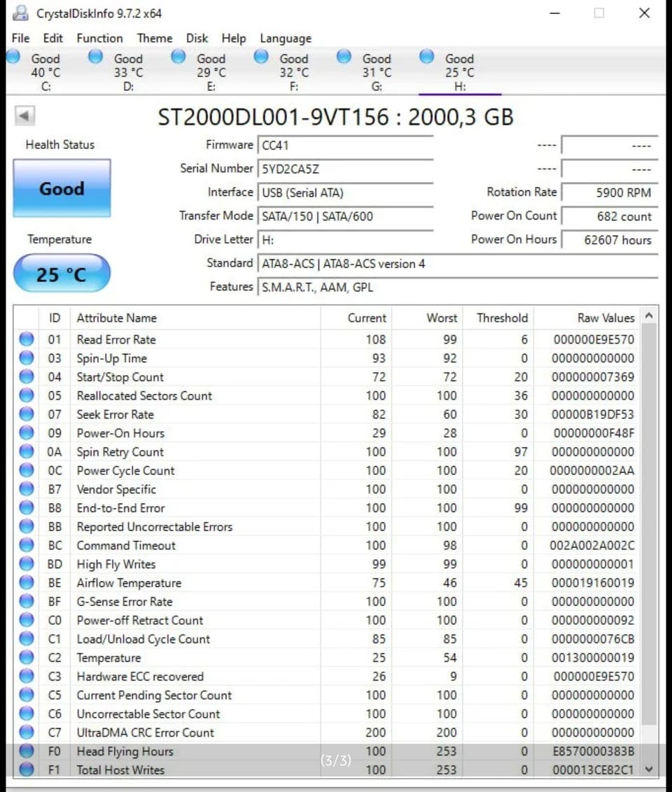Click status icon for Load/Unload Cycle Count
Screen dimensions: 672x792
(27, 638)
